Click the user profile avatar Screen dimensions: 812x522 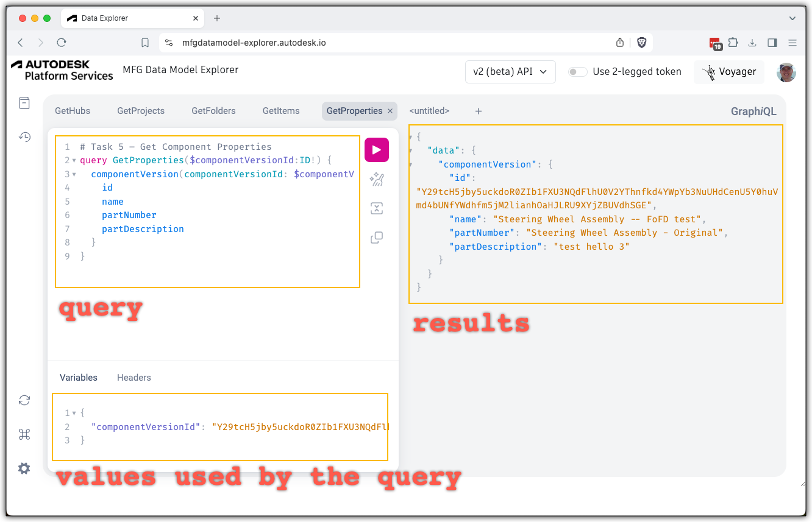tap(786, 72)
